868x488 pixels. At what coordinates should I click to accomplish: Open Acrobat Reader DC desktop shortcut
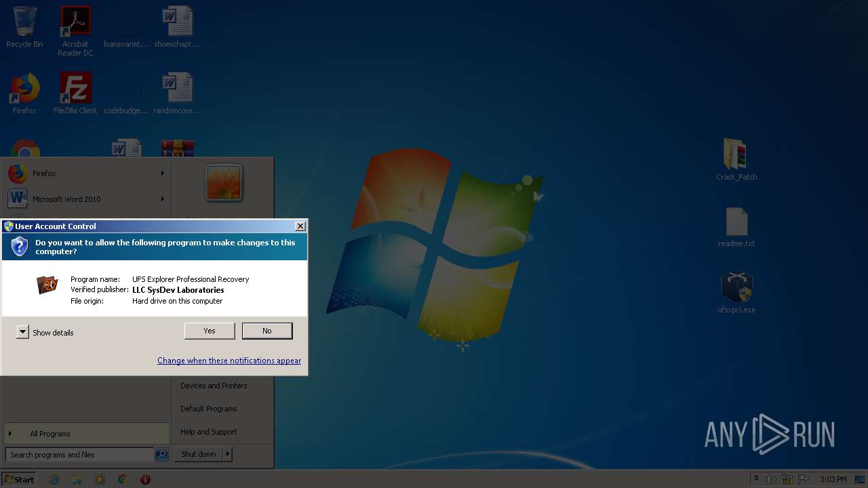pos(75,31)
